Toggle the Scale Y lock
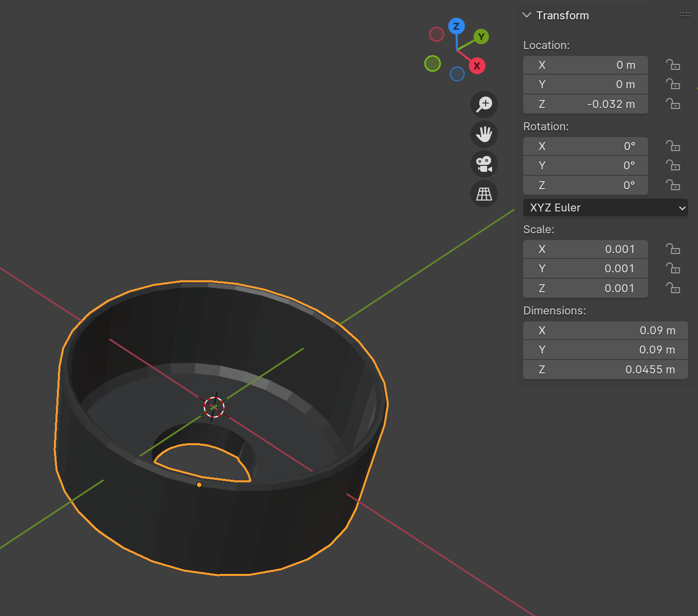The width and height of the screenshot is (698, 616). 673,268
